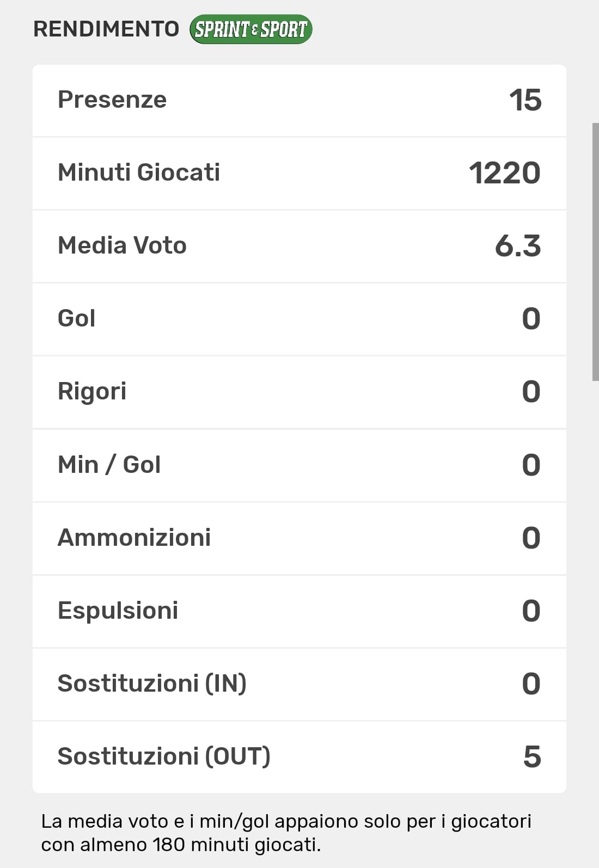Click the footnote about media voto

(x=286, y=833)
